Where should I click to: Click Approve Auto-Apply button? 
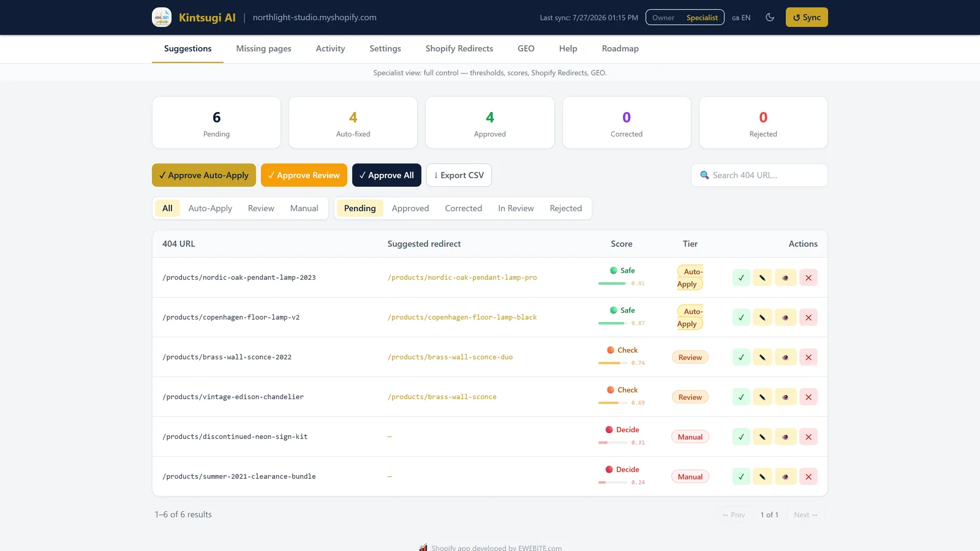pyautogui.click(x=204, y=175)
